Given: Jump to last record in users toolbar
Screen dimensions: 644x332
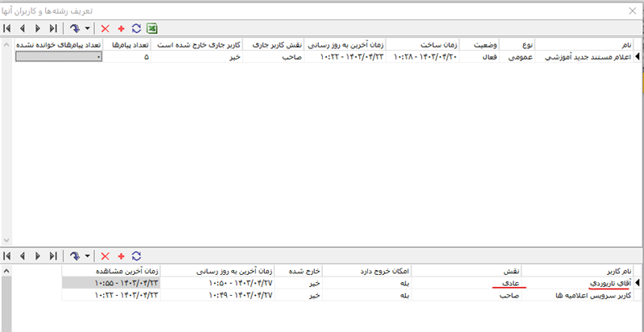Looking at the screenshot, I should (52, 256).
